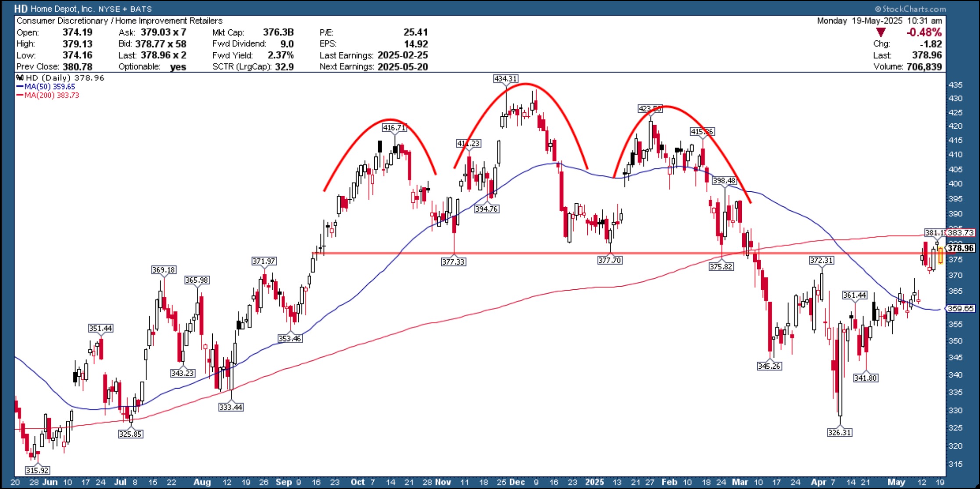Click the current price tag 378.96 on the axis

pyautogui.click(x=960, y=248)
